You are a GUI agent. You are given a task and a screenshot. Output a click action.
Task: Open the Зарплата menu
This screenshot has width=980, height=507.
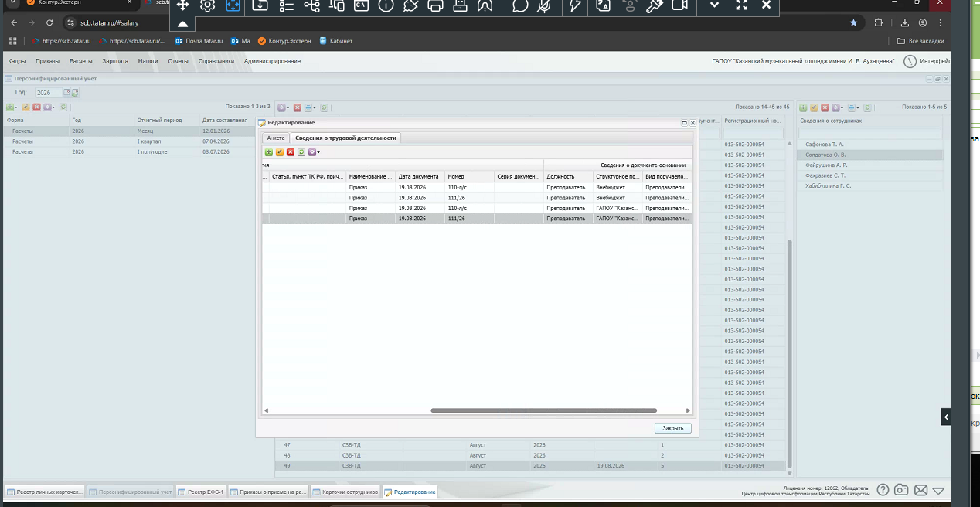115,61
